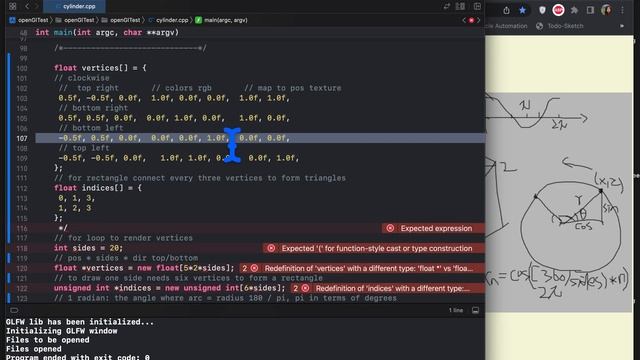Click the openGlTest project breadcrumb icon
This screenshot has height=360, width=640.
pos(12,20)
